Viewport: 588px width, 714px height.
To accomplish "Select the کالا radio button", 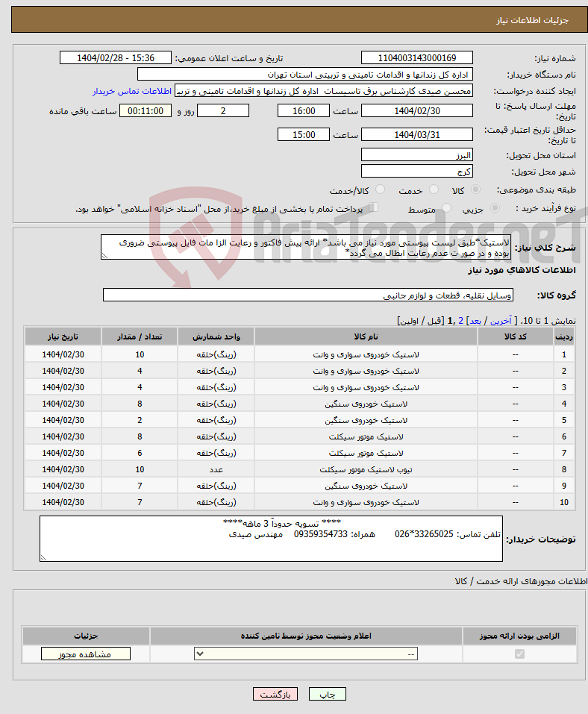I will (475, 189).
